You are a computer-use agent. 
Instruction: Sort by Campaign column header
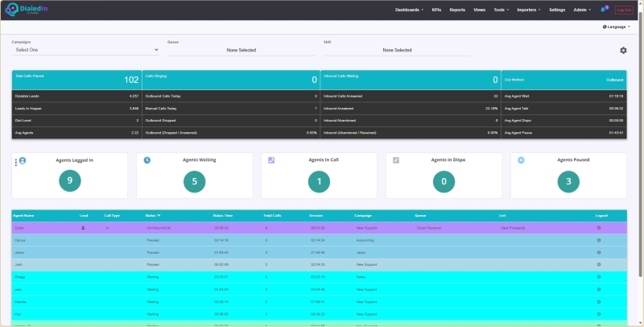(363, 216)
